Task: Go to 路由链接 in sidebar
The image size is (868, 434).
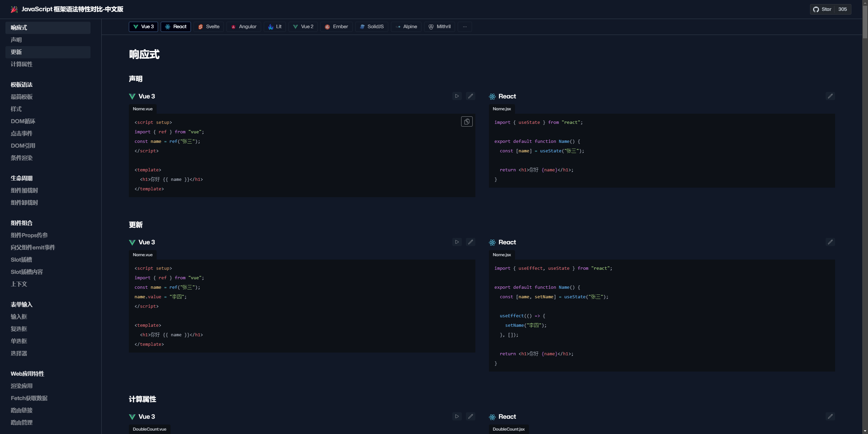Action: (x=48, y=410)
